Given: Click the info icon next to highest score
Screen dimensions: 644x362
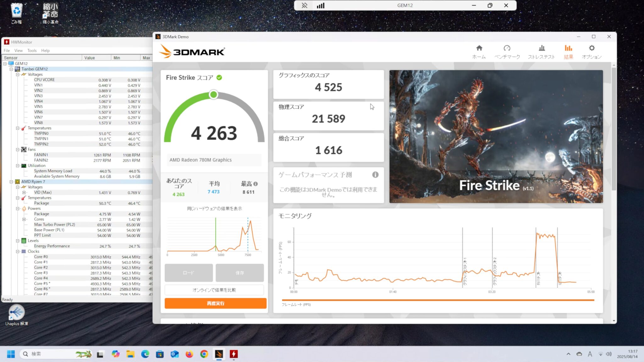Looking at the screenshot, I should coord(255,184).
